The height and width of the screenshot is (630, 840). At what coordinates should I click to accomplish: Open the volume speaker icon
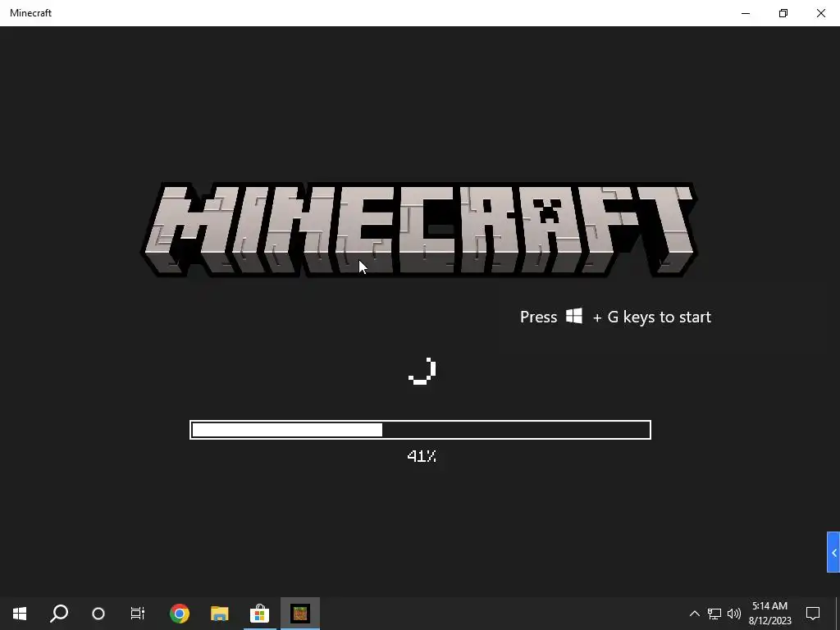coord(734,614)
